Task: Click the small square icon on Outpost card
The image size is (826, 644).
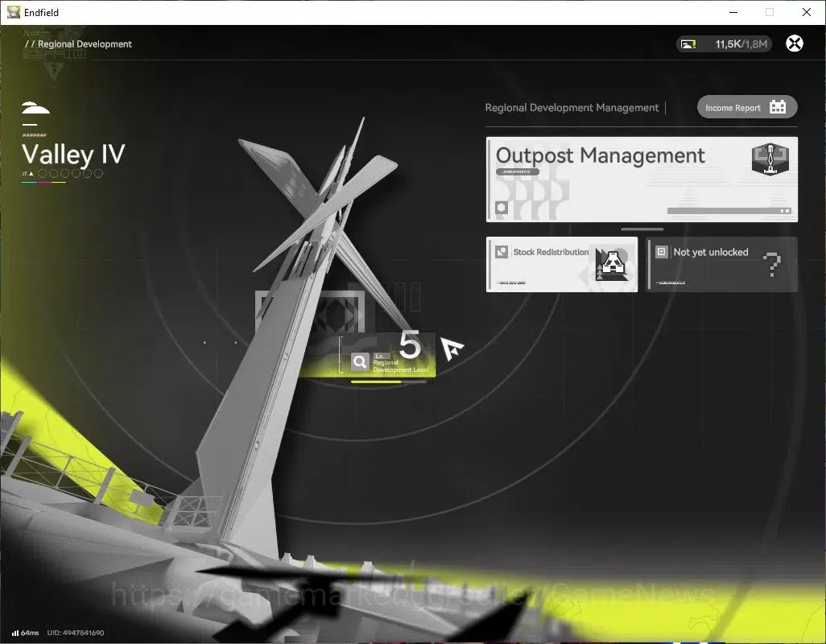Action: (501, 208)
